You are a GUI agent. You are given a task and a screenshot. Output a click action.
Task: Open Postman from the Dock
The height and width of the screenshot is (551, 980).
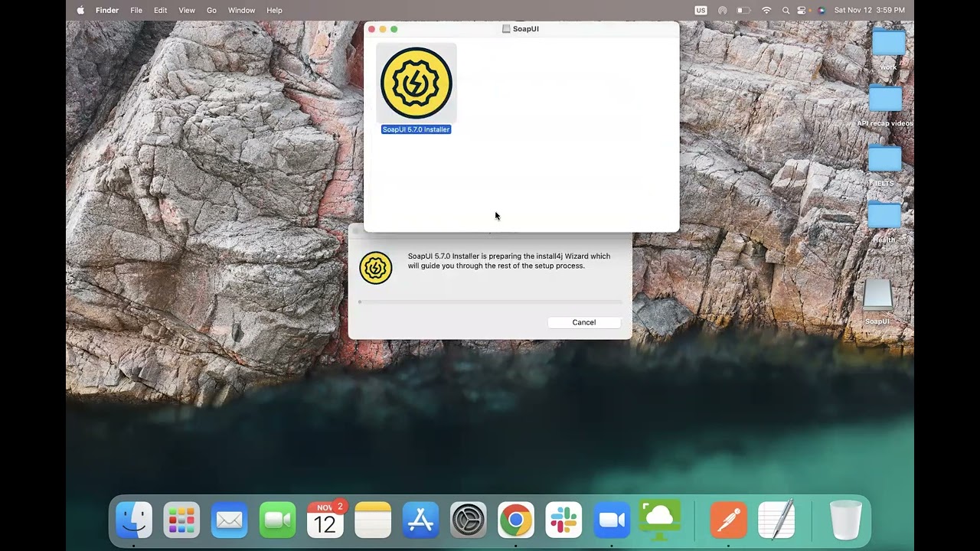(728, 520)
